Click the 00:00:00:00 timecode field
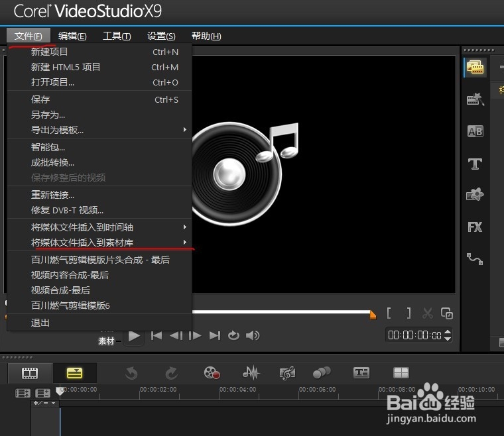The image size is (504, 436). [414, 335]
